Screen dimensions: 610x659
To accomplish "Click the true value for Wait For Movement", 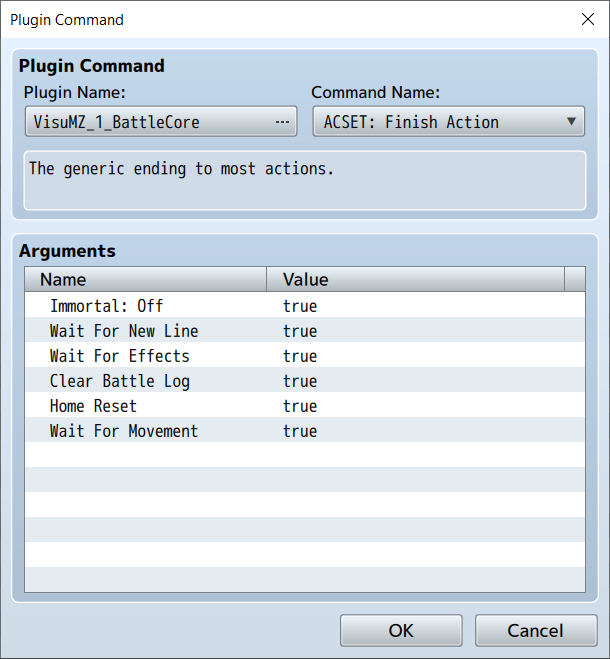I will (300, 431).
